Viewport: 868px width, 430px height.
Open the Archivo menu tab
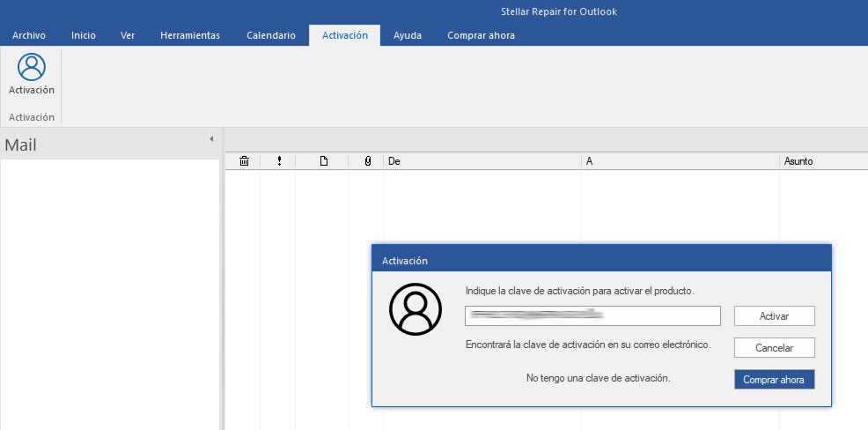point(29,35)
